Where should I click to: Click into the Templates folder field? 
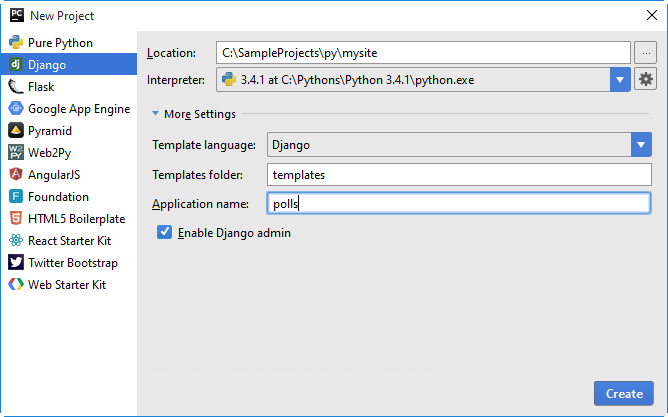pyautogui.click(x=459, y=175)
